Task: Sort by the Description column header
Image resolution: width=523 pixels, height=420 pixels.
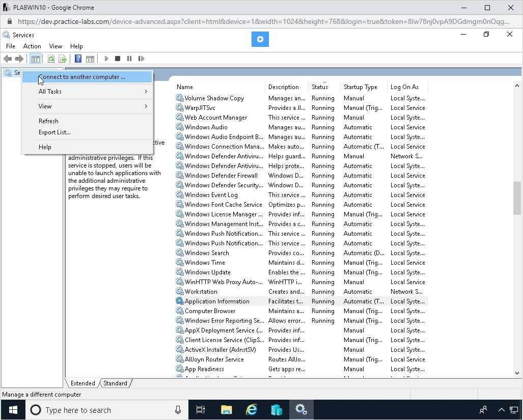Action: (287, 87)
